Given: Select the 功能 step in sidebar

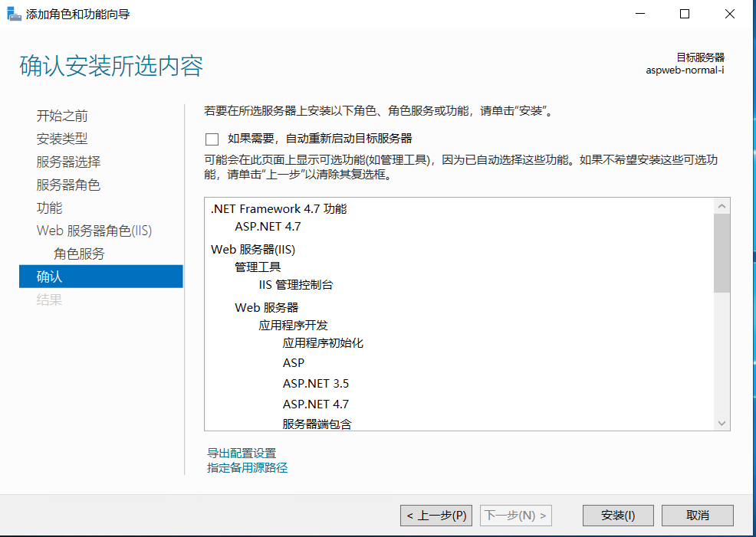Looking at the screenshot, I should point(50,208).
